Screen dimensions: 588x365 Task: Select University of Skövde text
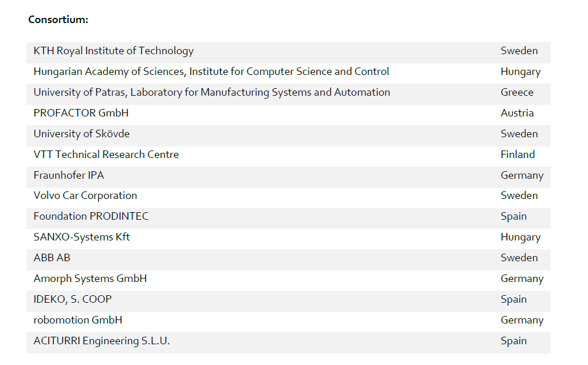click(x=81, y=134)
